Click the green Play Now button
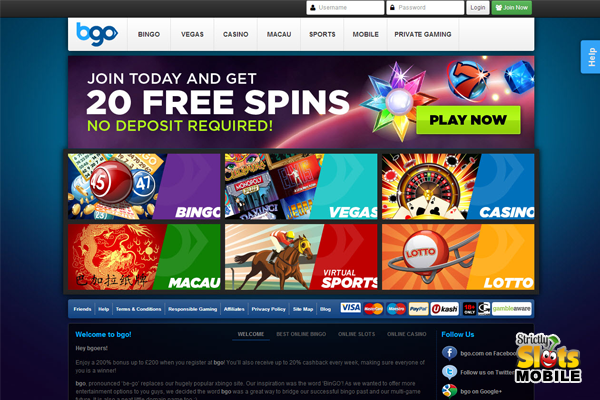 [468, 120]
